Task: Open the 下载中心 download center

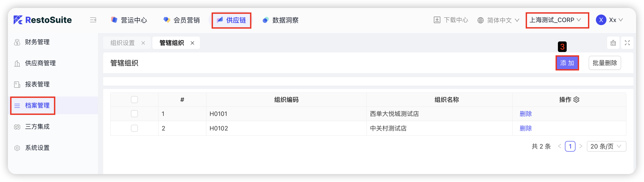Action: click(450, 20)
